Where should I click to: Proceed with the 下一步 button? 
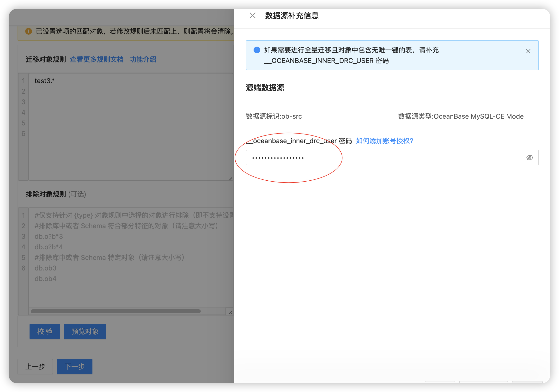(x=74, y=367)
